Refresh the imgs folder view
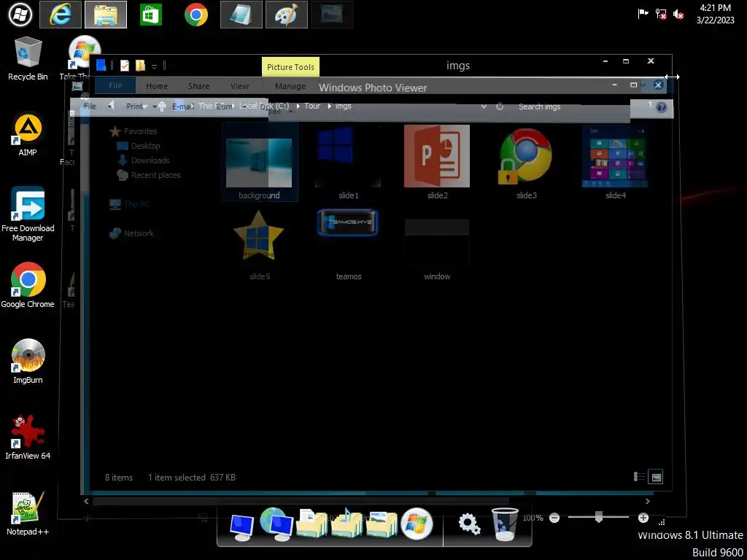 (x=500, y=106)
